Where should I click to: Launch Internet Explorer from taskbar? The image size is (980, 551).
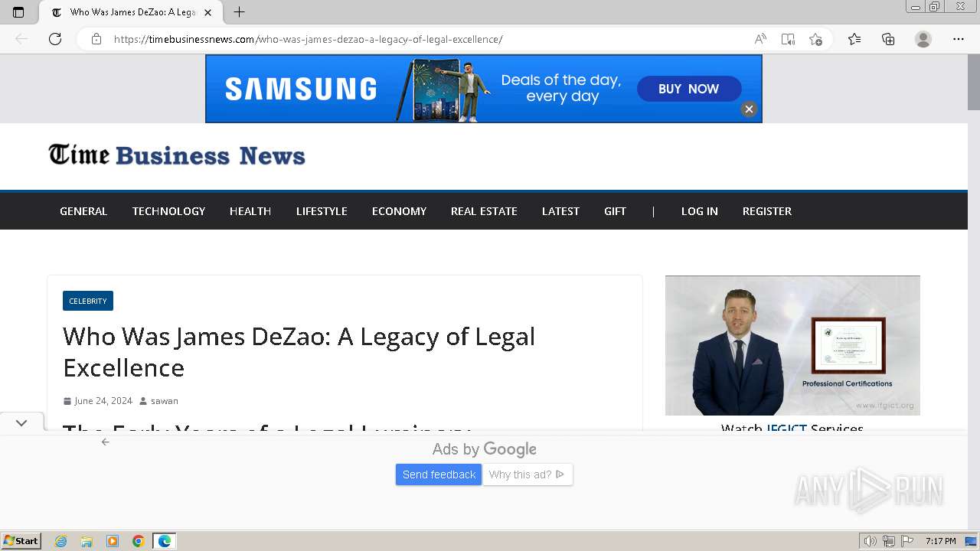pyautogui.click(x=61, y=541)
